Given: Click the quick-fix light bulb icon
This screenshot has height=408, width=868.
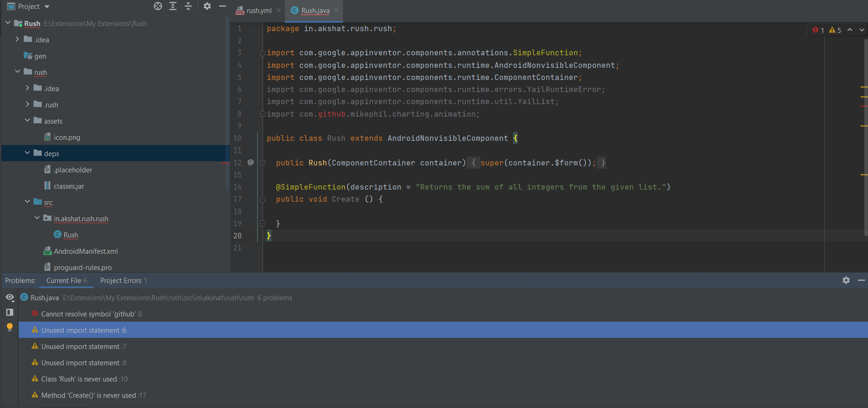Looking at the screenshot, I should tap(10, 327).
